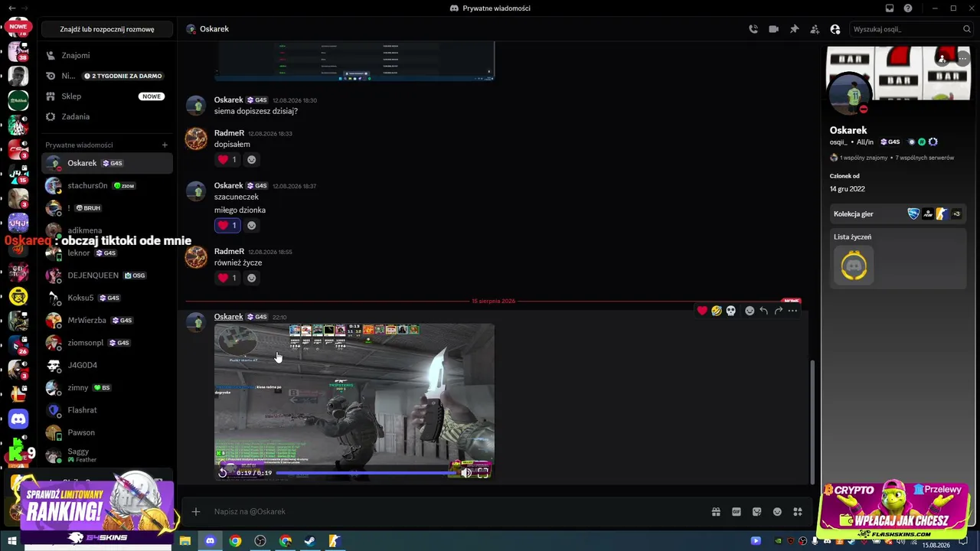Open the Zadania quests tab
Screen dimensions: 980x551
point(107,116)
